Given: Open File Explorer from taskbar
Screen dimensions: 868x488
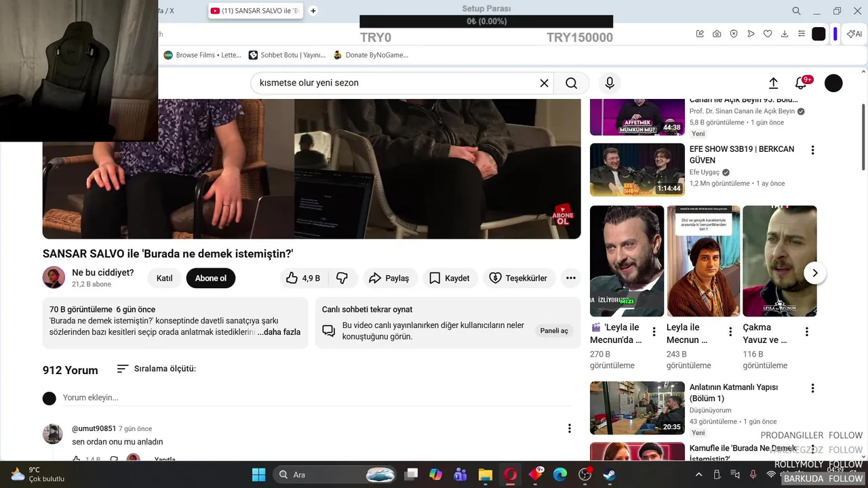Looking at the screenshot, I should 485,474.
